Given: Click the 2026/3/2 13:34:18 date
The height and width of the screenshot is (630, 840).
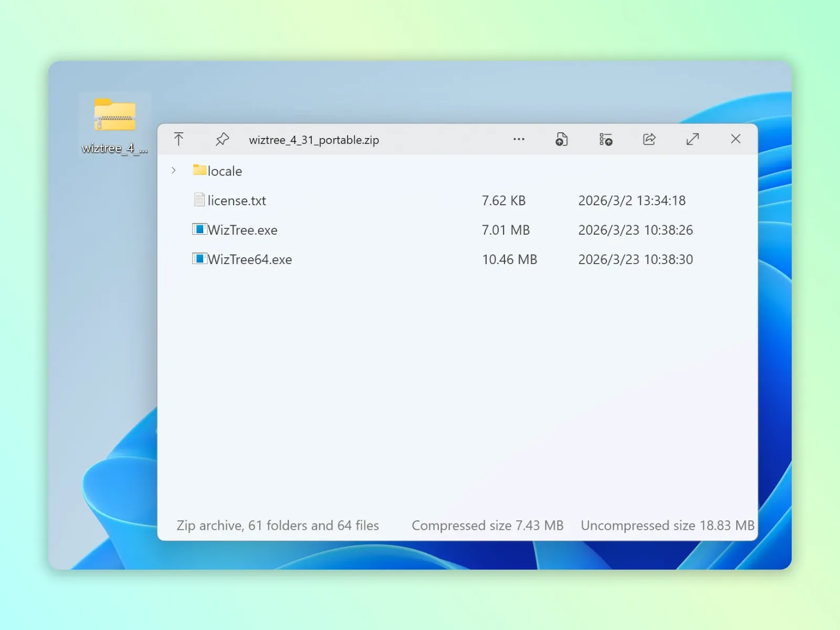Looking at the screenshot, I should tap(632, 201).
